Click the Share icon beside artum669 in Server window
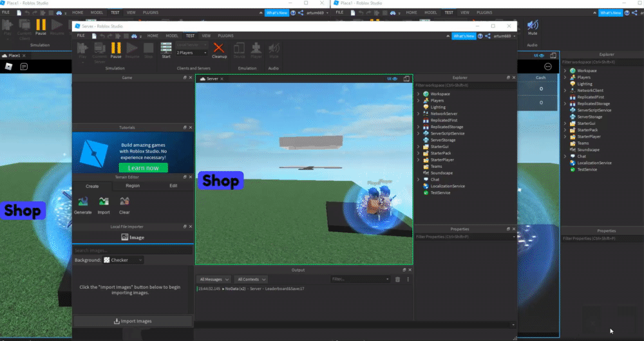Image resolution: width=644 pixels, height=341 pixels. pos(488,36)
